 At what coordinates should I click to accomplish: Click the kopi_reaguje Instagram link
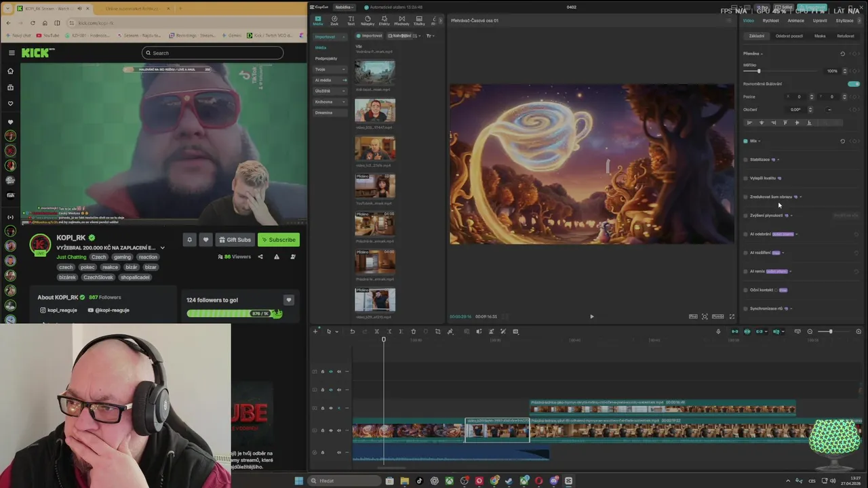(x=58, y=310)
